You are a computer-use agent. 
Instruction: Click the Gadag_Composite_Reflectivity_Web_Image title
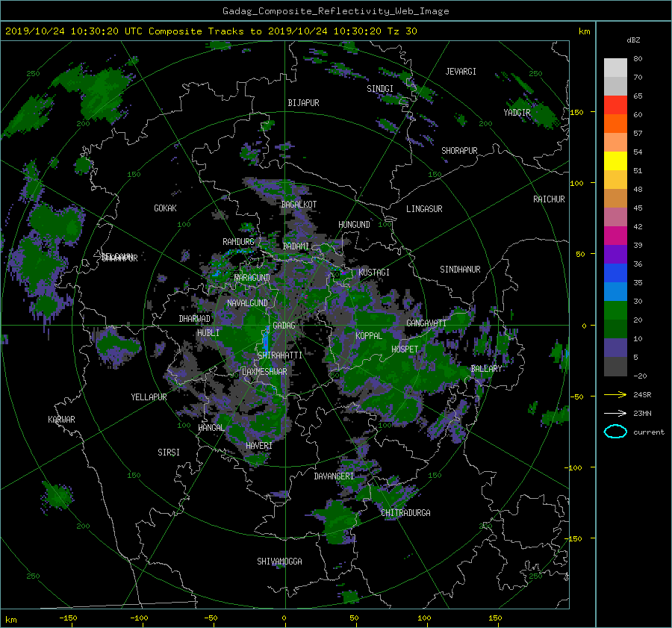(x=335, y=11)
